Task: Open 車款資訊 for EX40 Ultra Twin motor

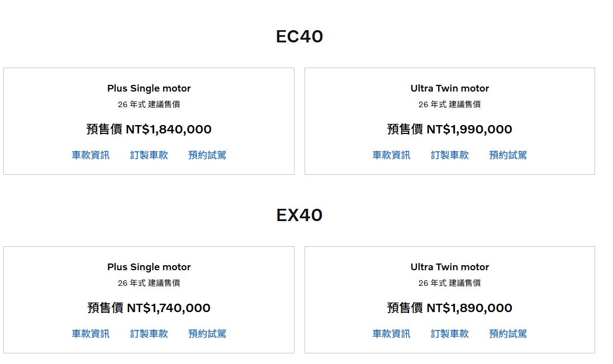Action: [x=391, y=334]
